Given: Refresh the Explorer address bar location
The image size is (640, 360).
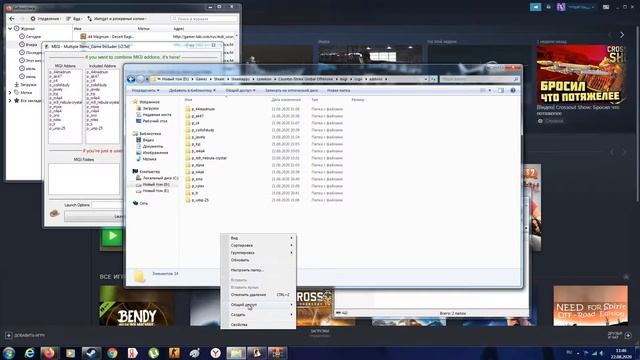Looking at the screenshot, I should pyautogui.click(x=433, y=79).
